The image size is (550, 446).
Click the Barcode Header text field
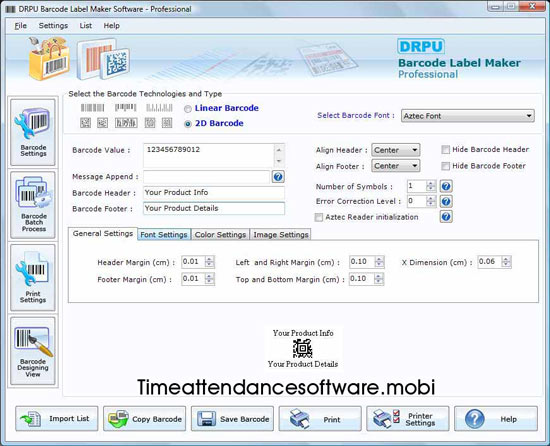pyautogui.click(x=214, y=192)
